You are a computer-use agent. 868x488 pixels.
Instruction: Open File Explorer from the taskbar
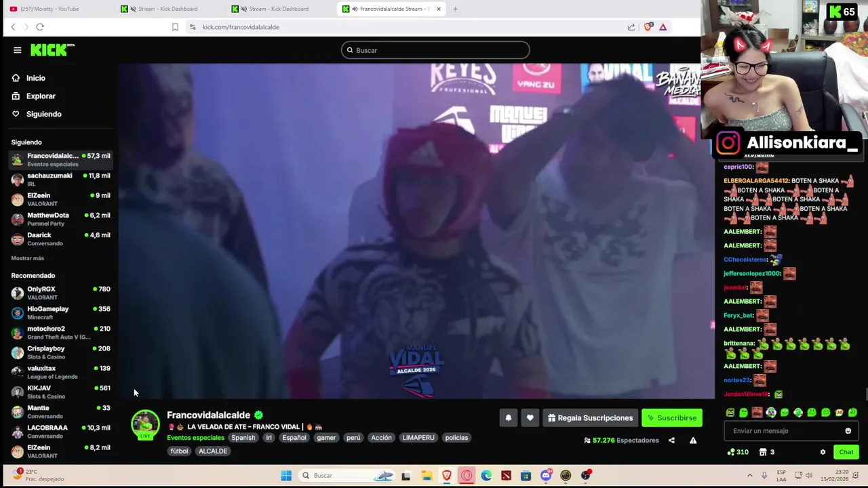427,476
